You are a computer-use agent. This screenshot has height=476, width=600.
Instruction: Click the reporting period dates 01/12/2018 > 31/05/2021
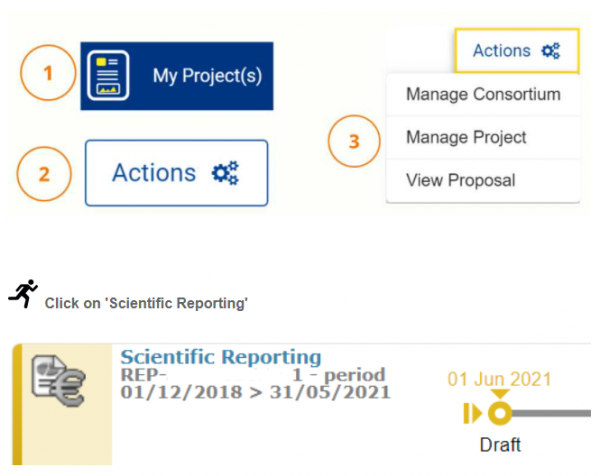(x=255, y=391)
